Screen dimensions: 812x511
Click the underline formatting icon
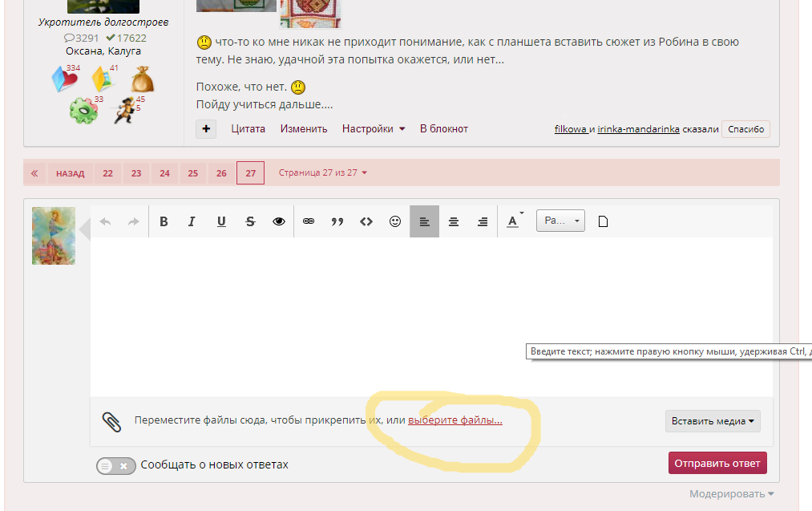pos(221,221)
